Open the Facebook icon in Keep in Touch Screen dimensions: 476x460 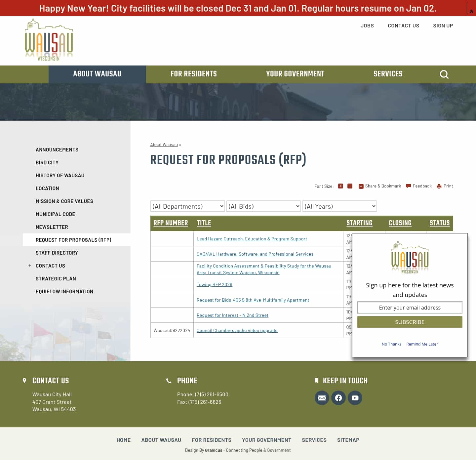point(338,398)
